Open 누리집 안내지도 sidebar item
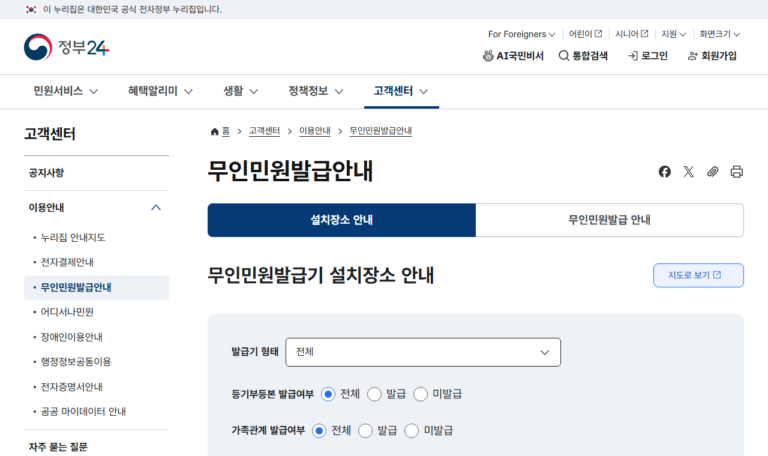 73,238
